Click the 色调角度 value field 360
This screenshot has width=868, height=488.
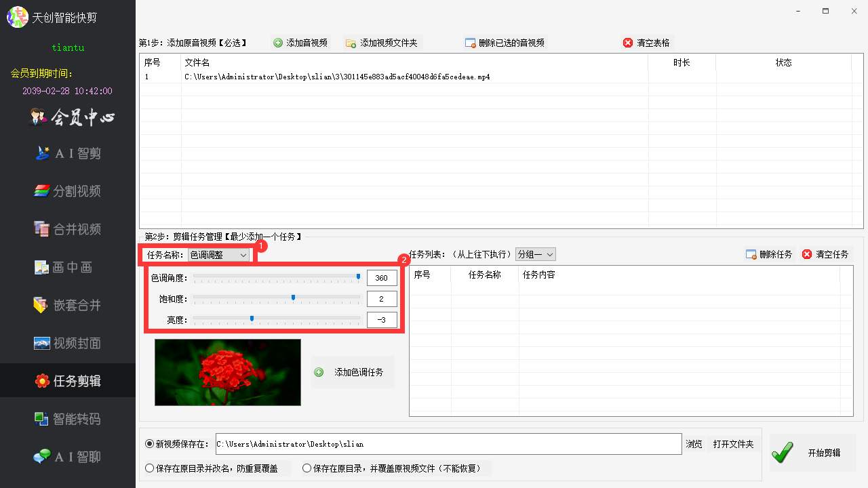382,278
